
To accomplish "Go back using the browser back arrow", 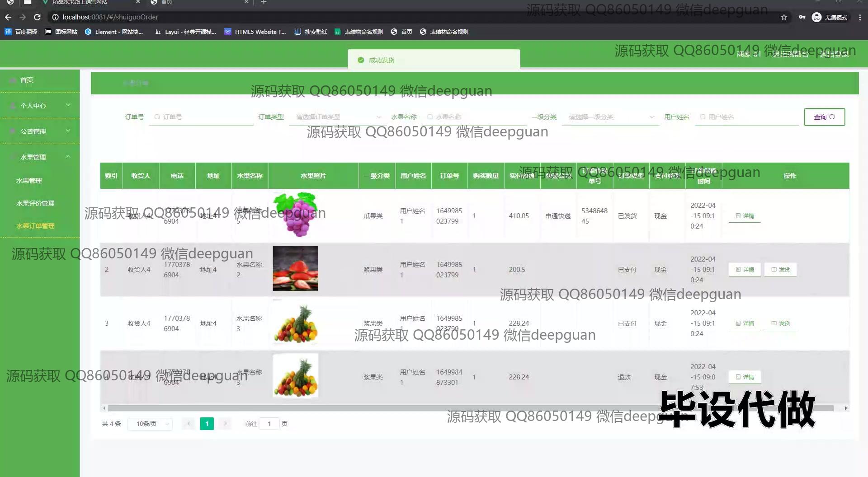I will (8, 17).
